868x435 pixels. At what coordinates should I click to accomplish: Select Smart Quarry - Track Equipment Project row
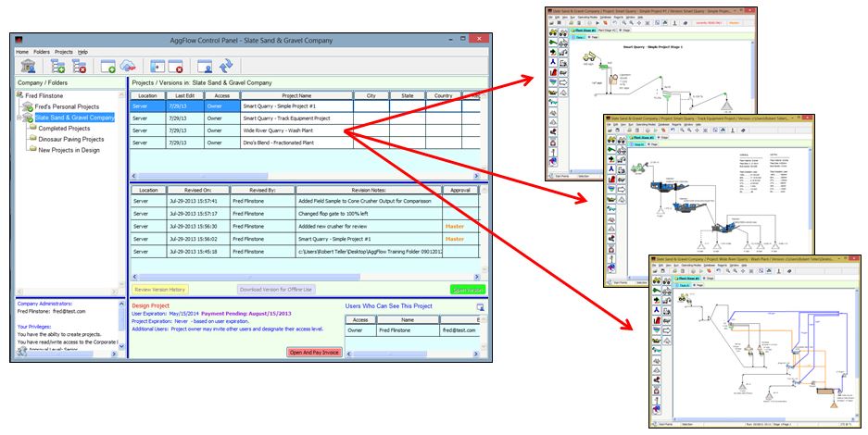(x=305, y=118)
